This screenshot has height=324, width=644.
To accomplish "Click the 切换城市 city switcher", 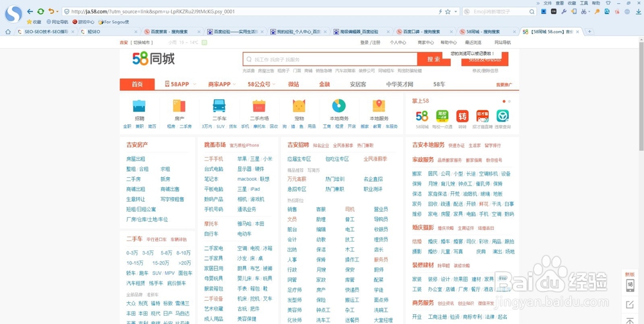I will (x=142, y=43).
